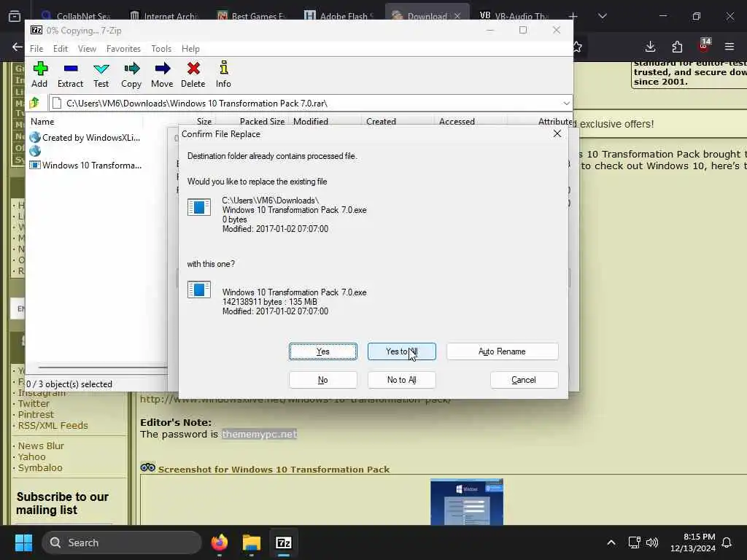Click the archive path input field

coord(305,104)
